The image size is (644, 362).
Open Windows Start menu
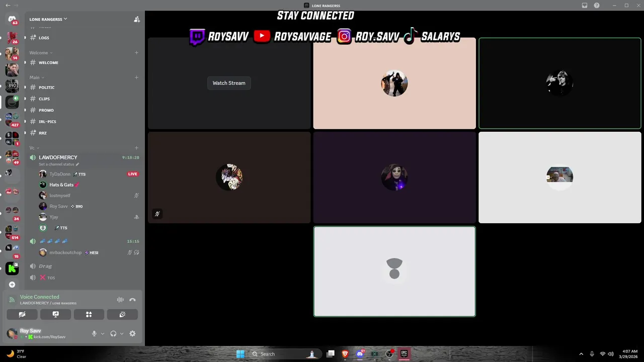coord(240,354)
